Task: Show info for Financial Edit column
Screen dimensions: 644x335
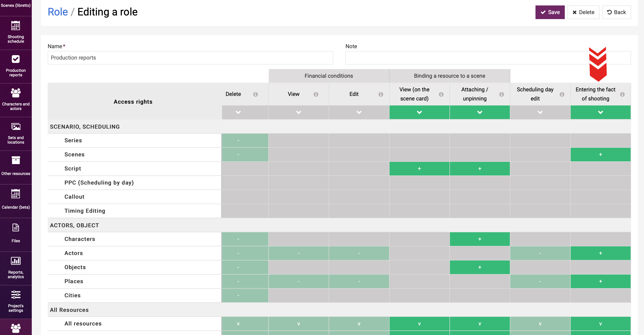Action: tap(380, 94)
